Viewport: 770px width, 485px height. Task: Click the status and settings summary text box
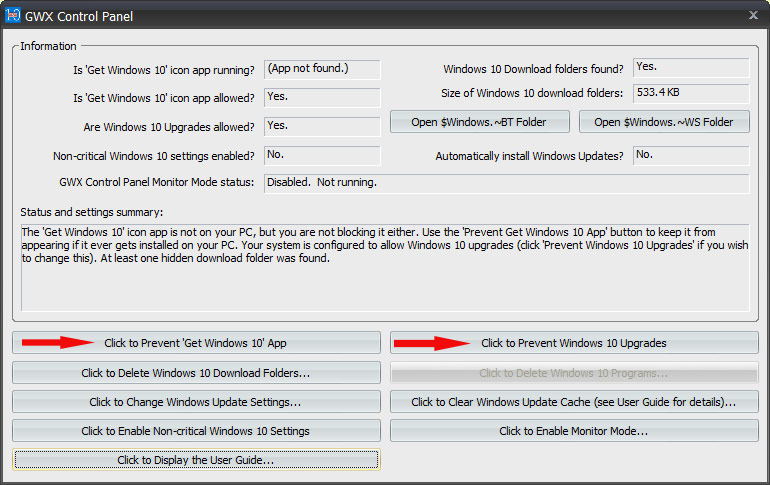pyautogui.click(x=385, y=268)
